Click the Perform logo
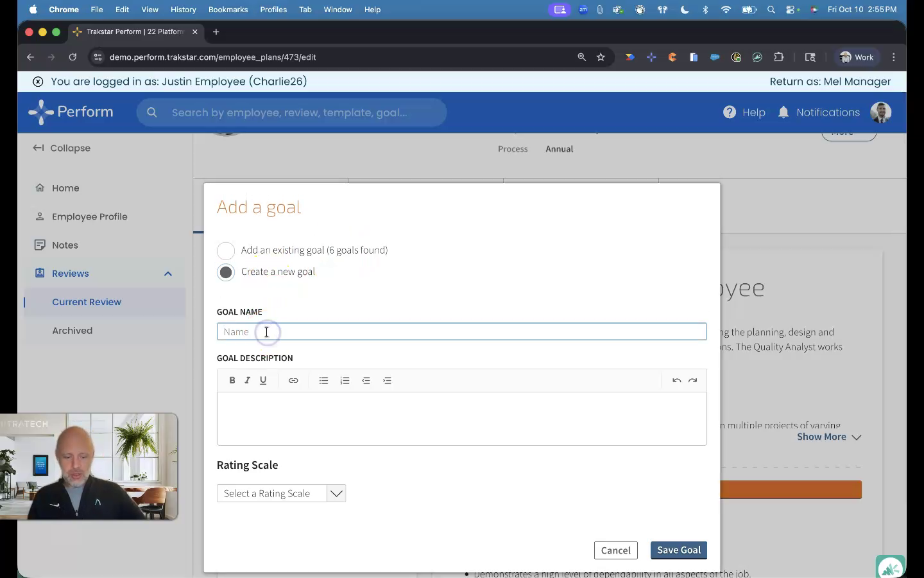924x578 pixels. 71,112
